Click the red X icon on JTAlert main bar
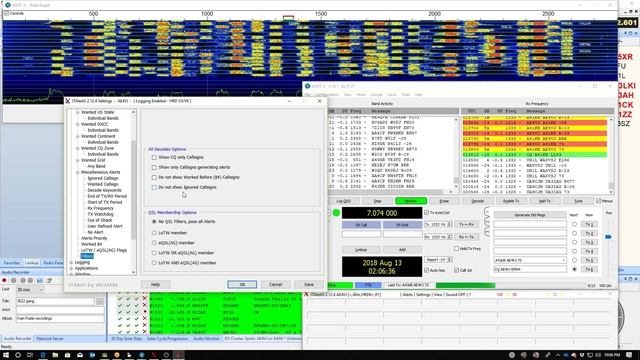The image size is (640, 360). click(306, 294)
